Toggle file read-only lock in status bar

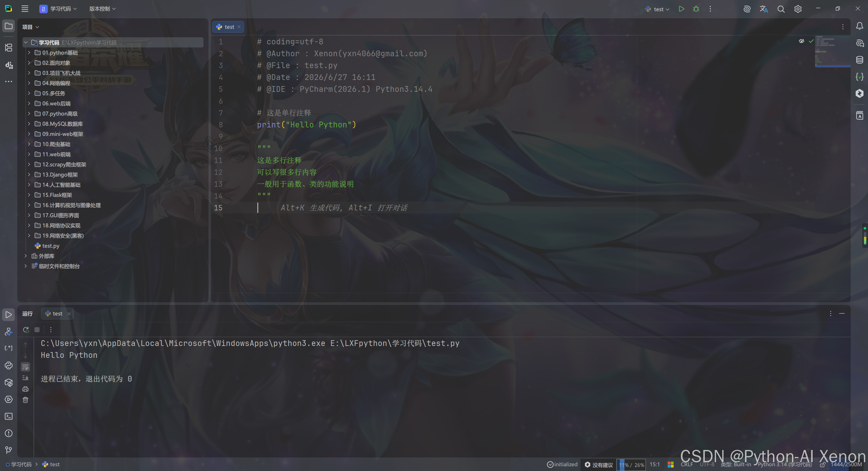pos(823,465)
